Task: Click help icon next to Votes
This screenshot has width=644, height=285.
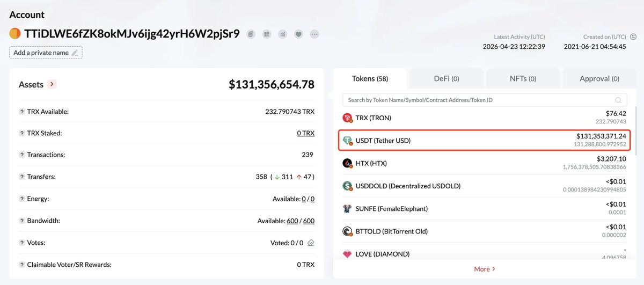Action: pos(22,243)
